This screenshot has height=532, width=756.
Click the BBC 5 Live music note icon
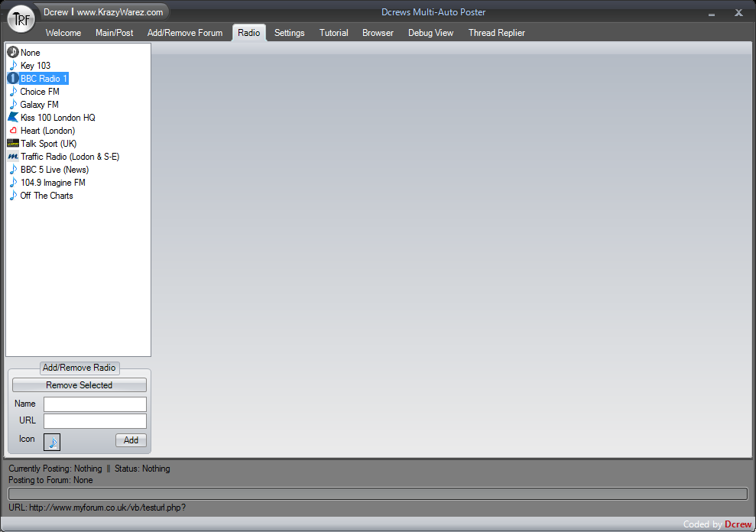click(x=13, y=169)
